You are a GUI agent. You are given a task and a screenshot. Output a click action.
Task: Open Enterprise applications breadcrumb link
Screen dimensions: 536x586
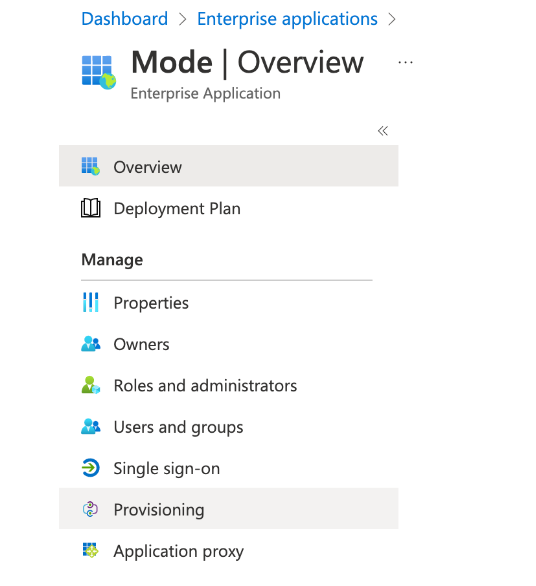287,19
